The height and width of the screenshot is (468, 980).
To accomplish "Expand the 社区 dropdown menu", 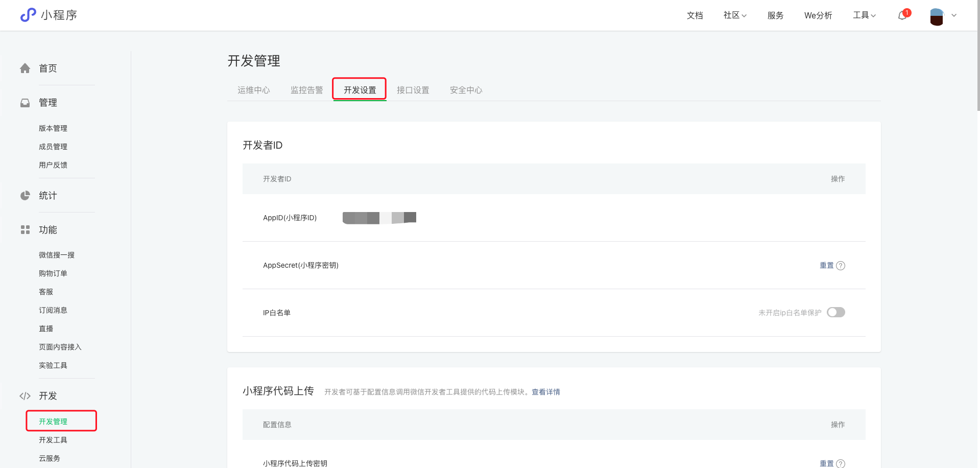I will 735,15.
